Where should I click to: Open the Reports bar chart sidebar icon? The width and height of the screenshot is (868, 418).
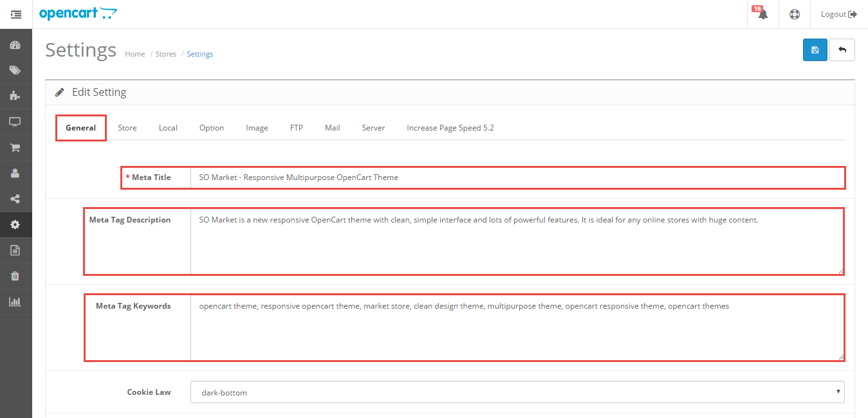pos(15,302)
